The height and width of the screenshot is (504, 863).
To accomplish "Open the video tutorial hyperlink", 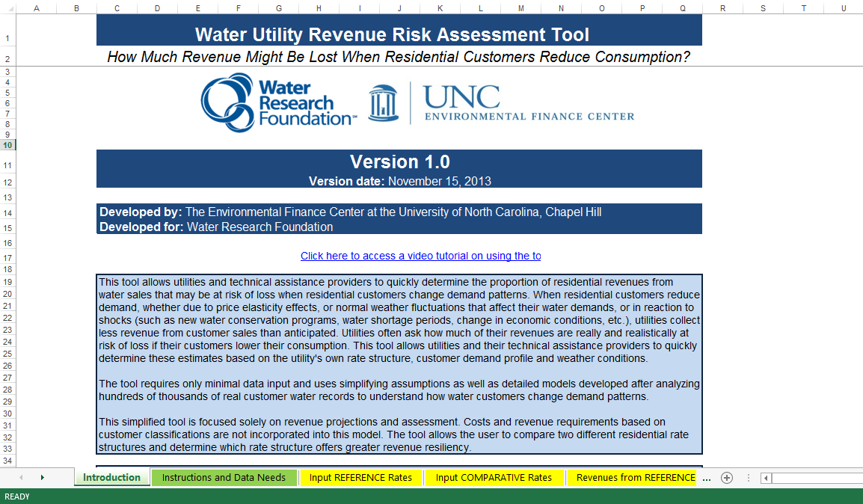I will (420, 256).
